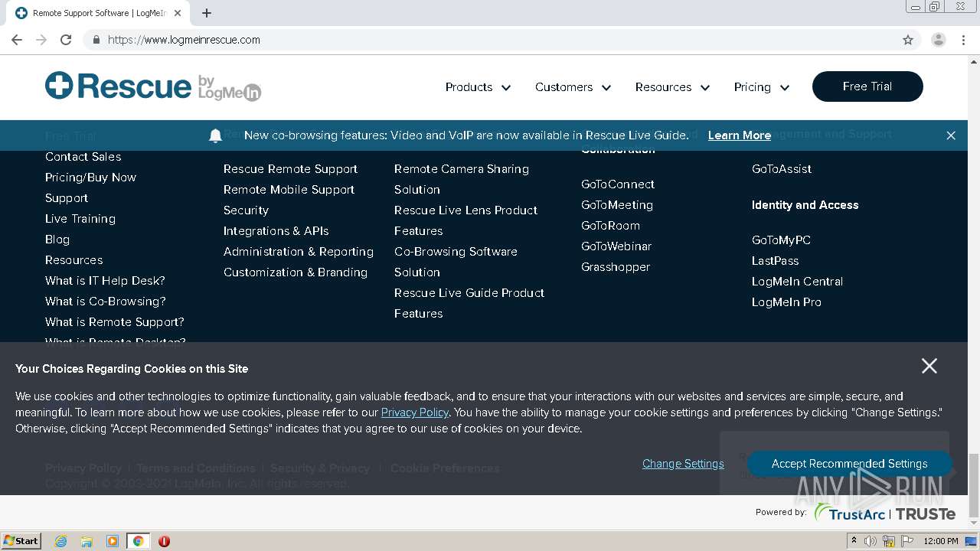This screenshot has height=551, width=980.
Task: Open the Windows Start menu
Action: pos(21,540)
